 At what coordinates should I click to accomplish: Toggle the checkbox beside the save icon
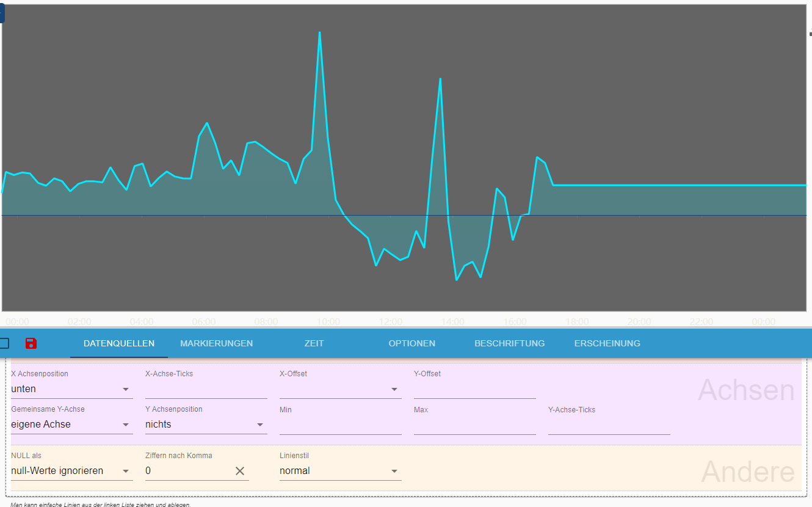coord(4,343)
